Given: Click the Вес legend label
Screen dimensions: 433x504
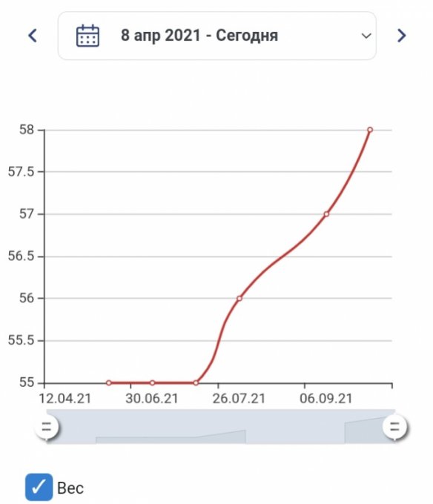Looking at the screenshot, I should 70,488.
